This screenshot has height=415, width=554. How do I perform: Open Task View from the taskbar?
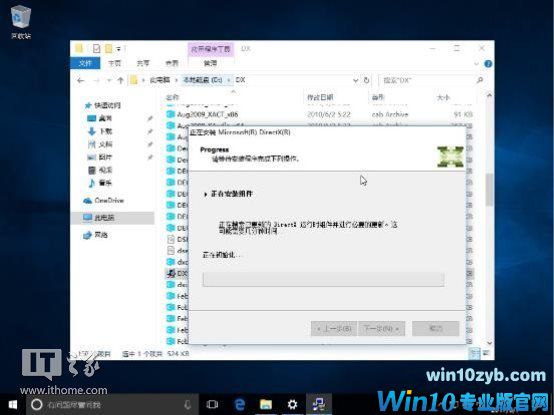tap(212, 405)
